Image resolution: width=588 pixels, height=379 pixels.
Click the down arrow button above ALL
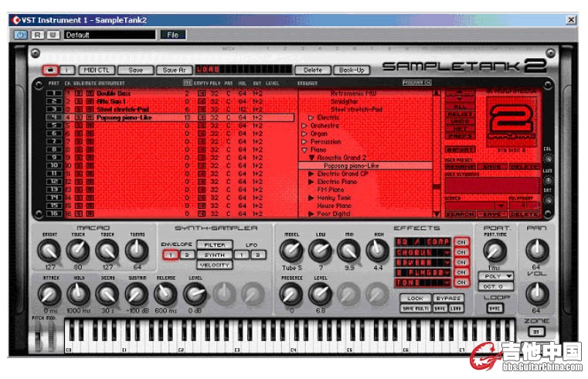(x=461, y=99)
